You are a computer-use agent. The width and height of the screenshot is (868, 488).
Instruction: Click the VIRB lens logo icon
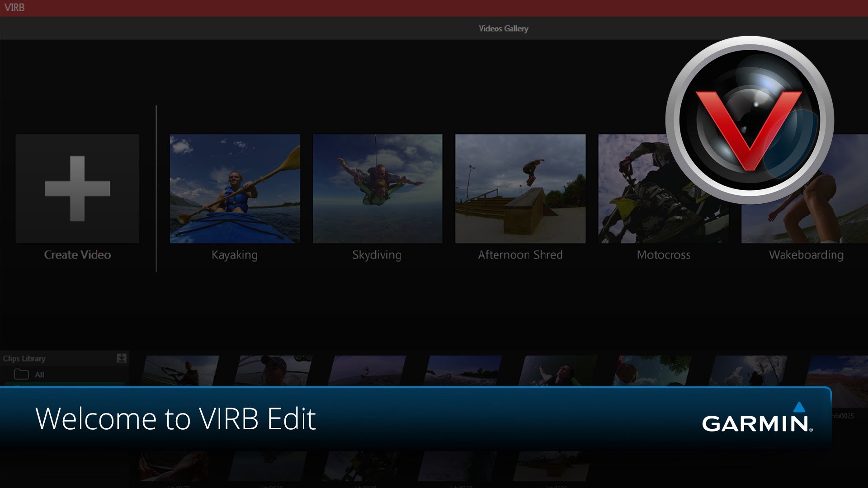(749, 120)
